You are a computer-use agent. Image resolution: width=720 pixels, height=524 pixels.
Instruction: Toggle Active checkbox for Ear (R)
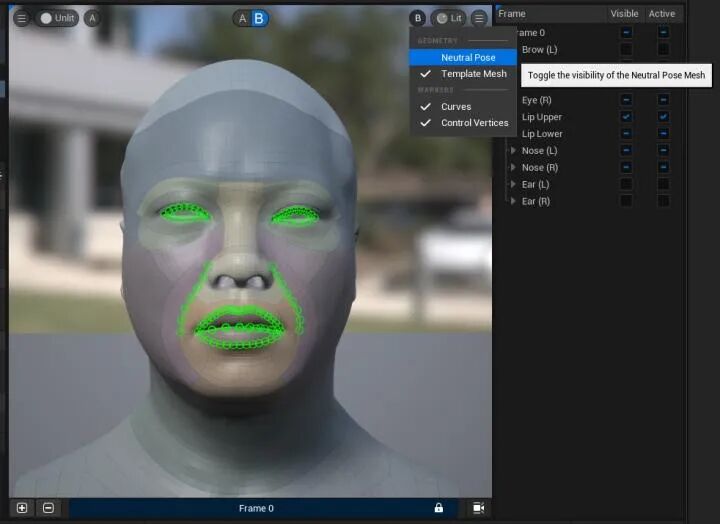pos(663,201)
